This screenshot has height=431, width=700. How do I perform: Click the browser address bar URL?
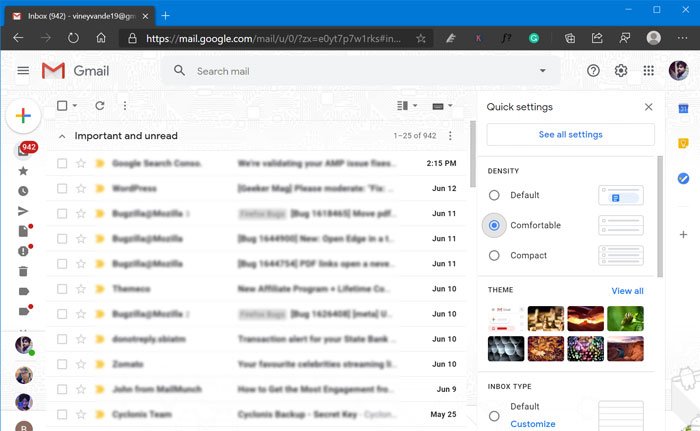tap(273, 38)
